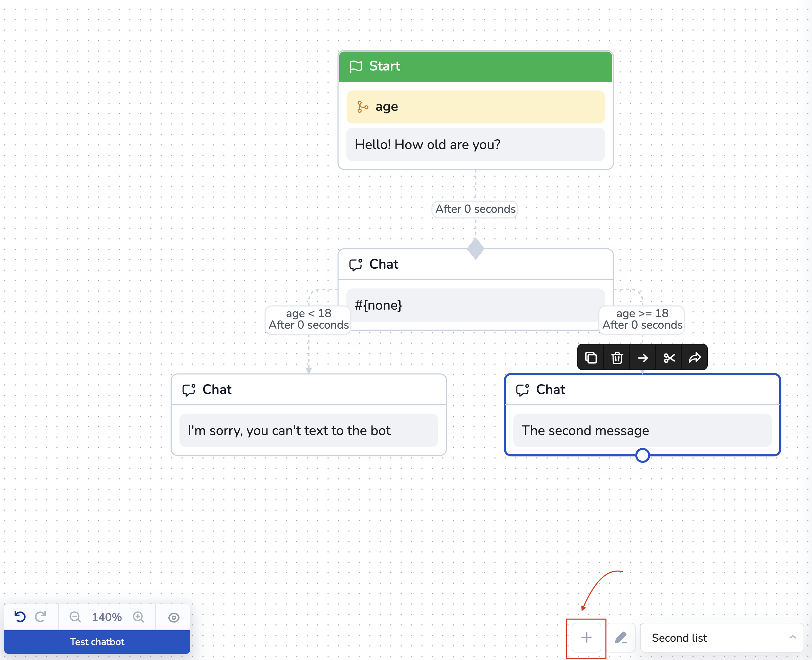Click the right arrow toolbar icon
Image resolution: width=812 pixels, height=660 pixels.
click(x=643, y=358)
